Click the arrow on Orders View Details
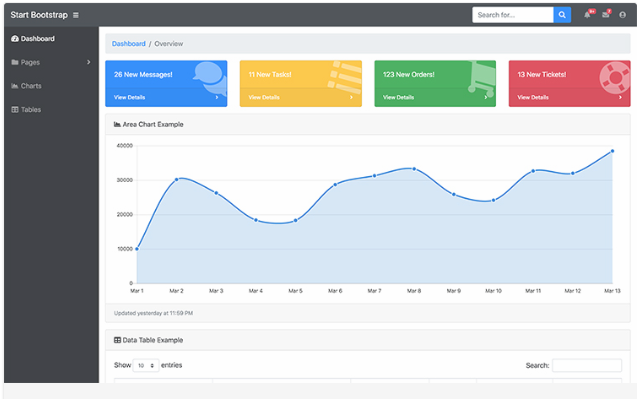The height and width of the screenshot is (399, 637). coord(486,98)
